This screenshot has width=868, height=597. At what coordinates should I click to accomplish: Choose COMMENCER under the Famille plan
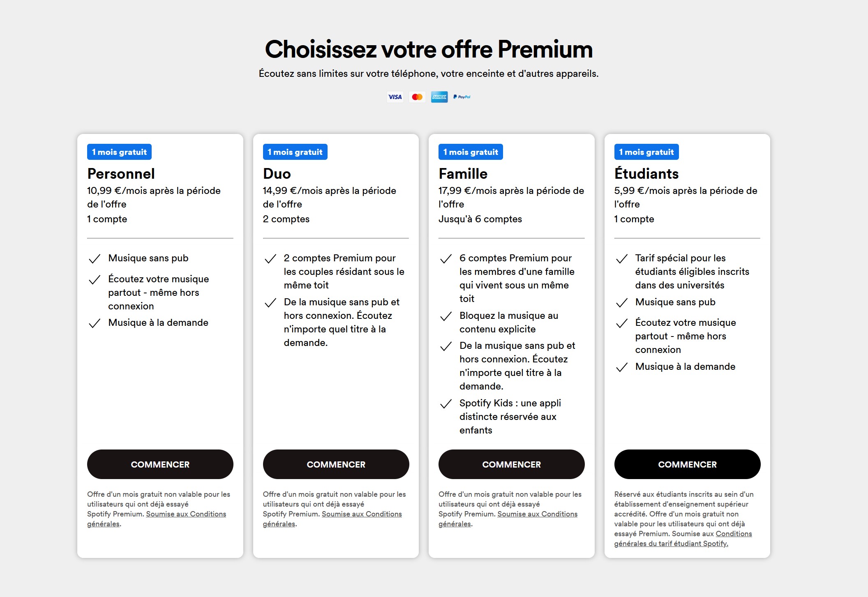point(511,464)
